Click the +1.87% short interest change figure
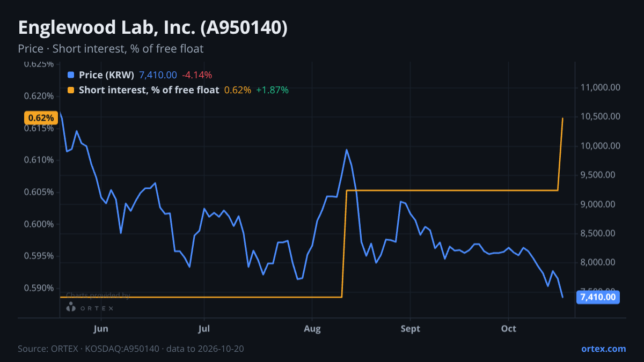Viewport: 644px width, 362px height. point(272,90)
